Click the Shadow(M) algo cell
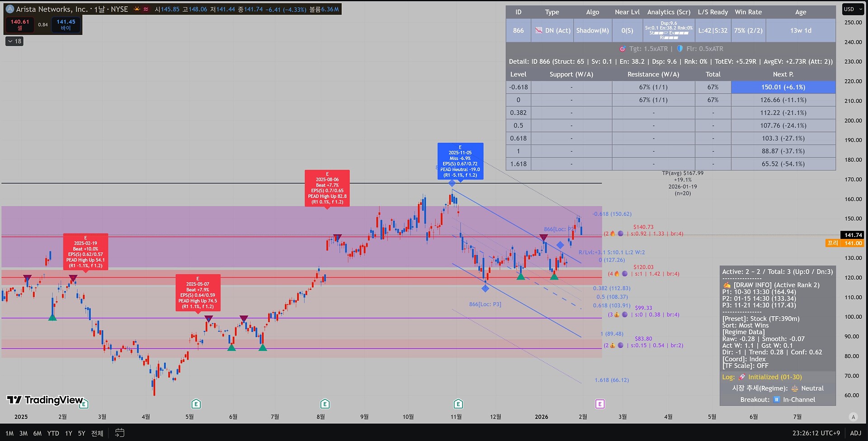868x441 pixels. click(x=592, y=30)
